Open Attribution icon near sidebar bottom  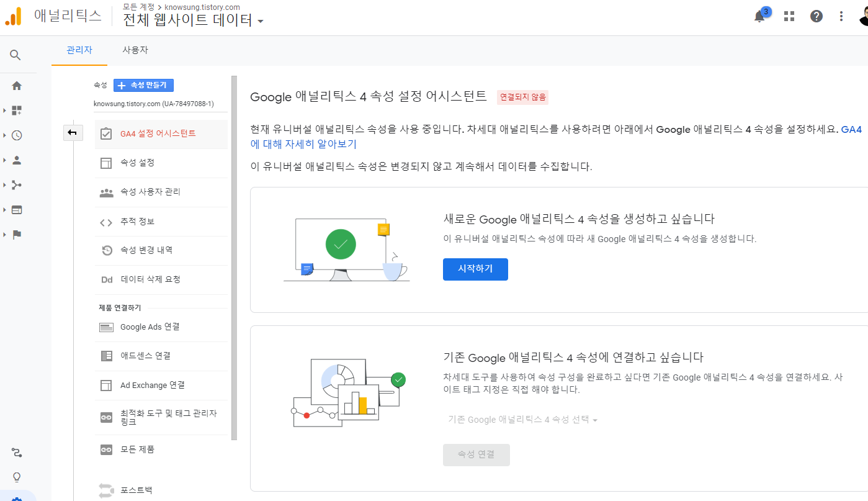[x=17, y=453]
